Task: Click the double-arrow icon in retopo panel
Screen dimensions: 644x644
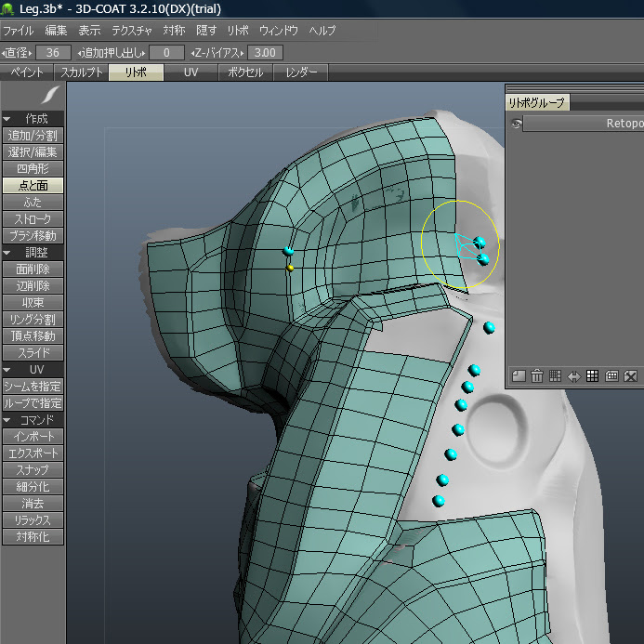Action: [x=573, y=375]
